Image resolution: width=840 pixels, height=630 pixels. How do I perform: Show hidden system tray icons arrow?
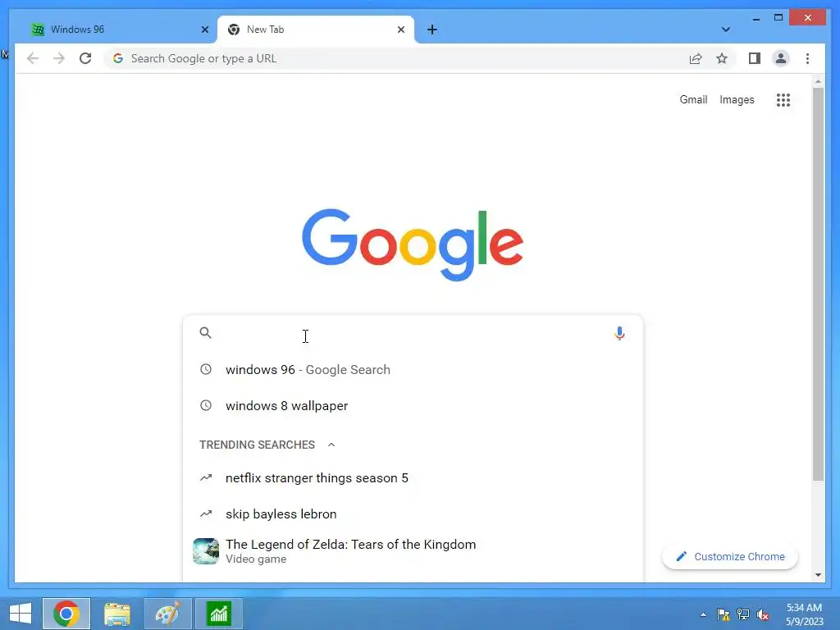click(x=703, y=614)
